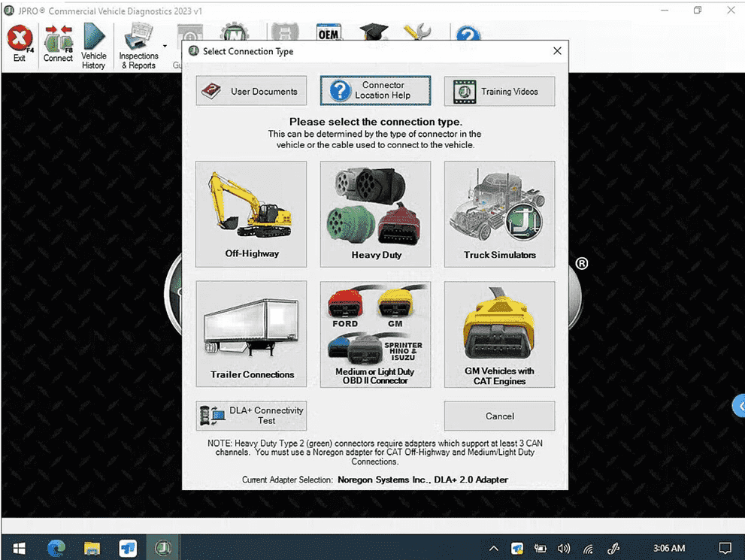
Task: Click the volume speaker tray icon
Action: click(564, 549)
